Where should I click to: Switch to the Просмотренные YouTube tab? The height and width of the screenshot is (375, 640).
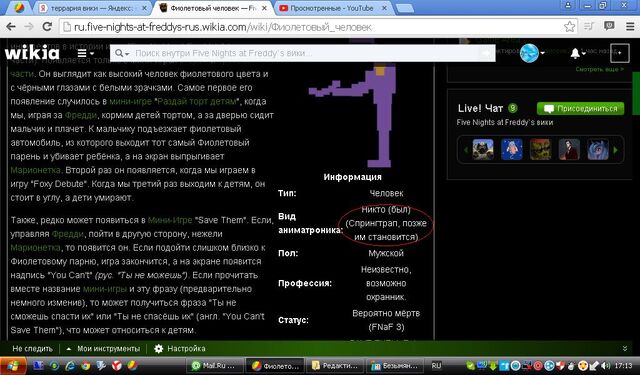point(332,8)
